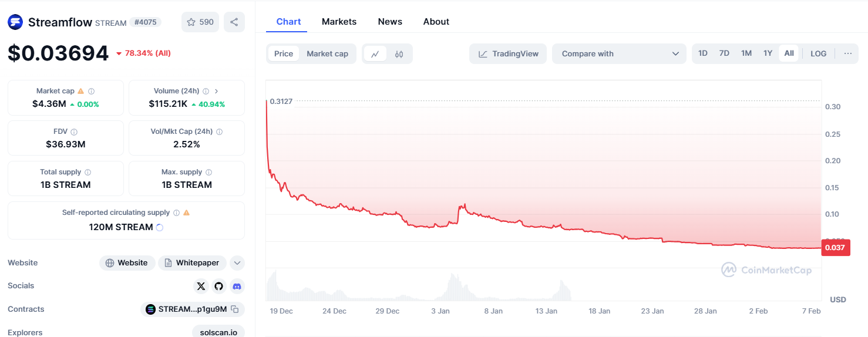This screenshot has width=868, height=337.
Task: Select the Market cap chart toggle
Action: [x=328, y=53]
